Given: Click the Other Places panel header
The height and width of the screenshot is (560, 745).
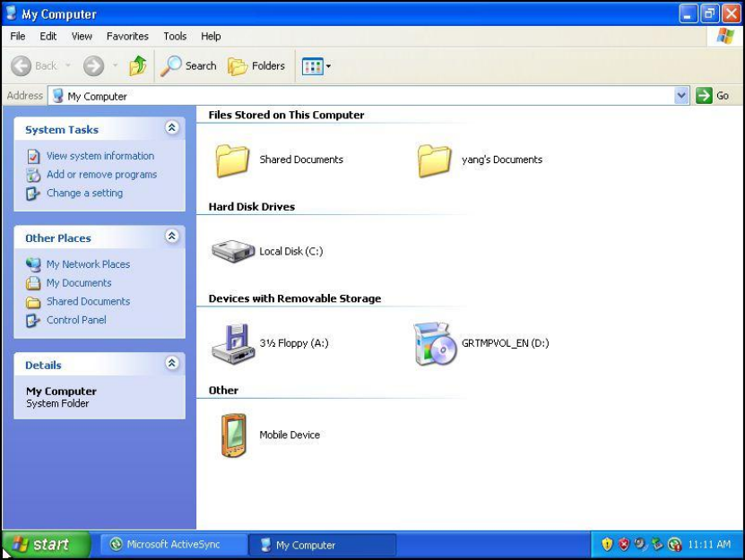Looking at the screenshot, I should (100, 237).
